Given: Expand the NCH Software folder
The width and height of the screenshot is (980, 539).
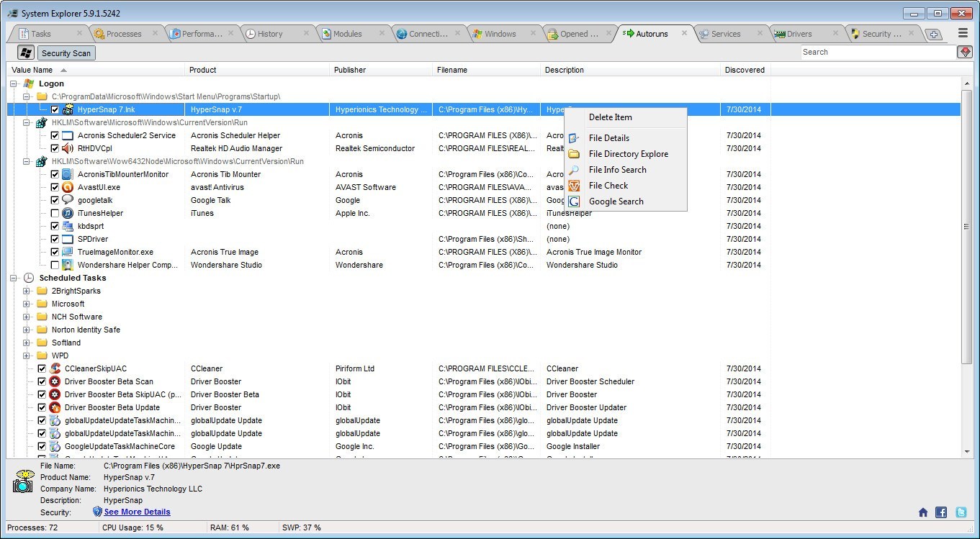Looking at the screenshot, I should [27, 317].
